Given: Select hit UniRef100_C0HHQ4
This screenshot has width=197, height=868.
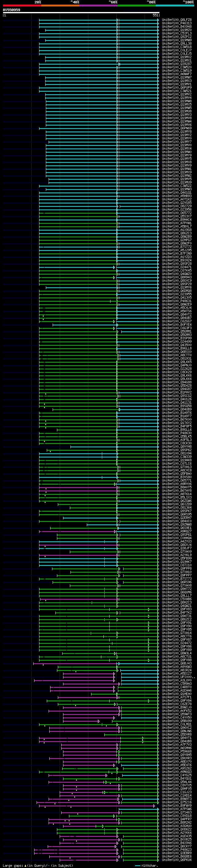Looking at the screenshot, I should point(177,538).
